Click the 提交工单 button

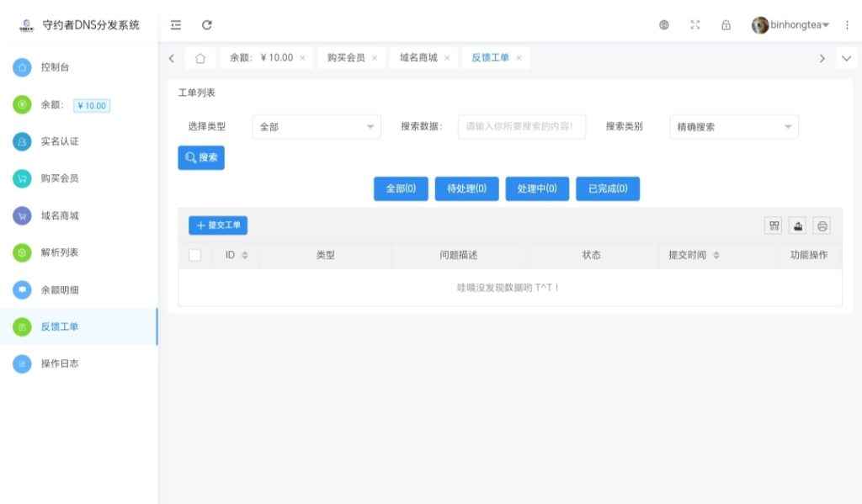[218, 225]
